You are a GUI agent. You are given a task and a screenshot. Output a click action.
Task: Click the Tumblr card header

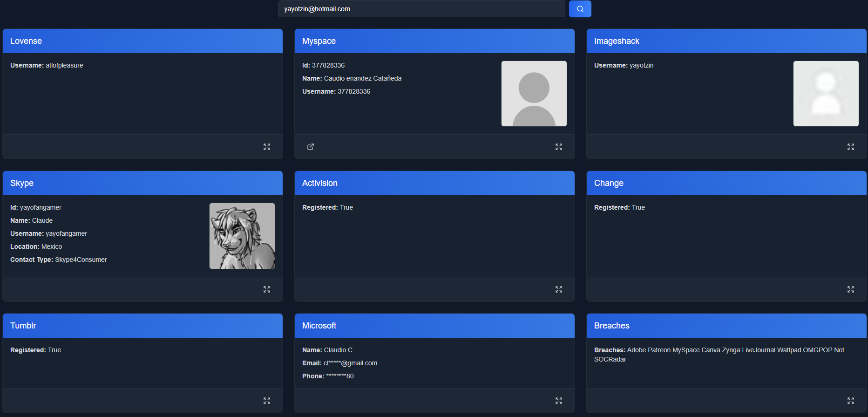click(142, 326)
